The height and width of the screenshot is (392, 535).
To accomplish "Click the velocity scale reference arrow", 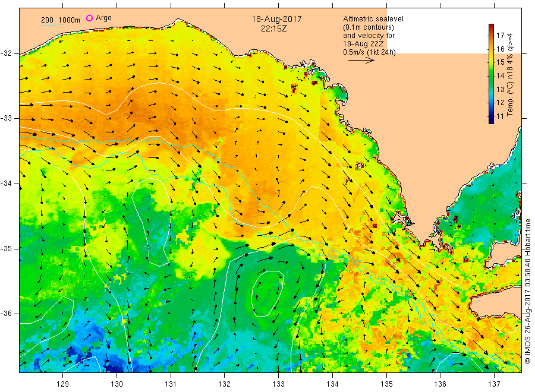I will click(x=361, y=61).
